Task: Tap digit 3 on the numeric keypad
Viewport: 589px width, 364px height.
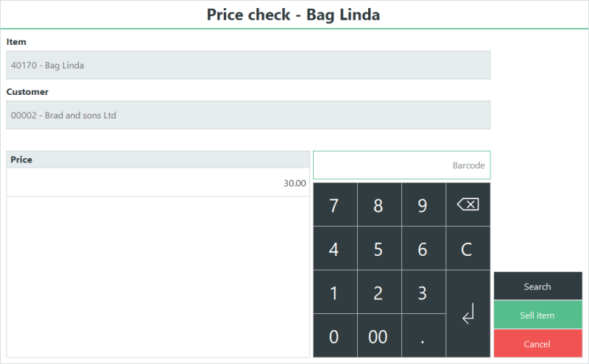Action: (x=424, y=292)
